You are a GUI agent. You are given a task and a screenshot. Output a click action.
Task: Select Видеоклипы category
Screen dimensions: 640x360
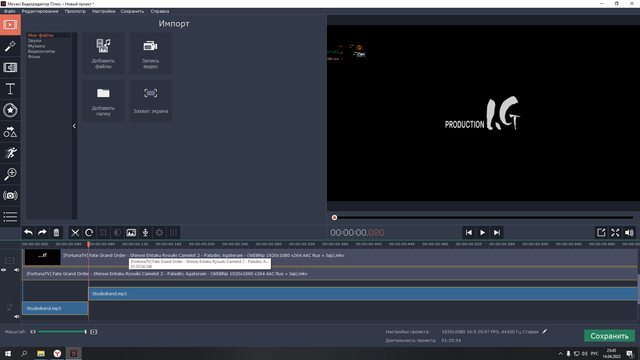click(41, 51)
